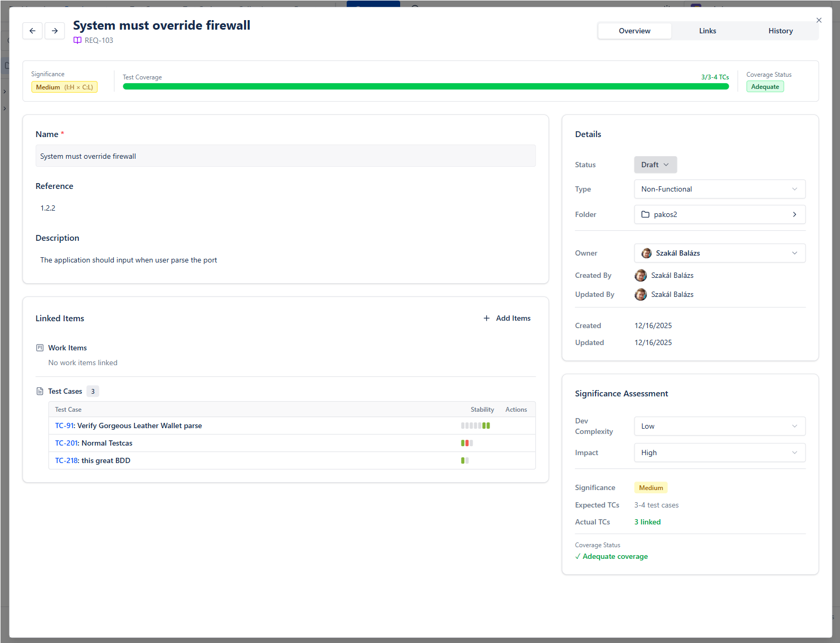Open the TC-218 test case link
This screenshot has width=840, height=643.
coord(67,460)
